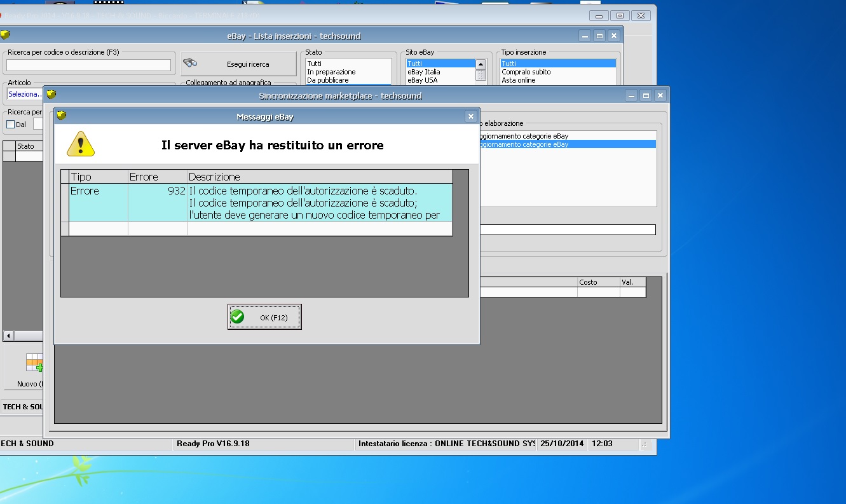
Task: Click the progress bar in the Sincronizzazione window
Action: pyautogui.click(x=568, y=230)
